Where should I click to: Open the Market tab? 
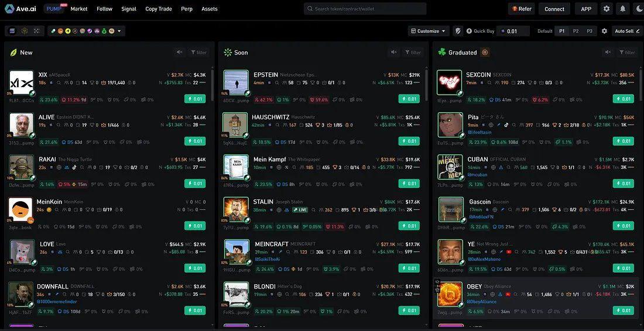[x=79, y=9]
